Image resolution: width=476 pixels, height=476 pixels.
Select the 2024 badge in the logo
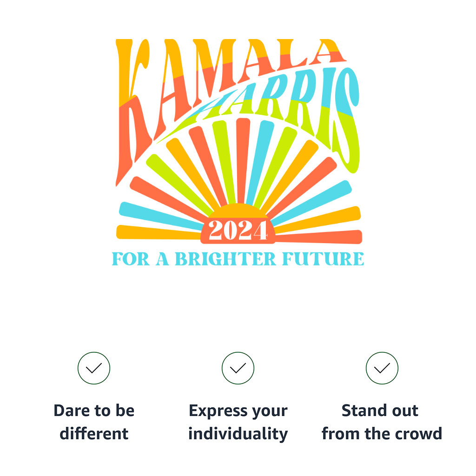238,231
